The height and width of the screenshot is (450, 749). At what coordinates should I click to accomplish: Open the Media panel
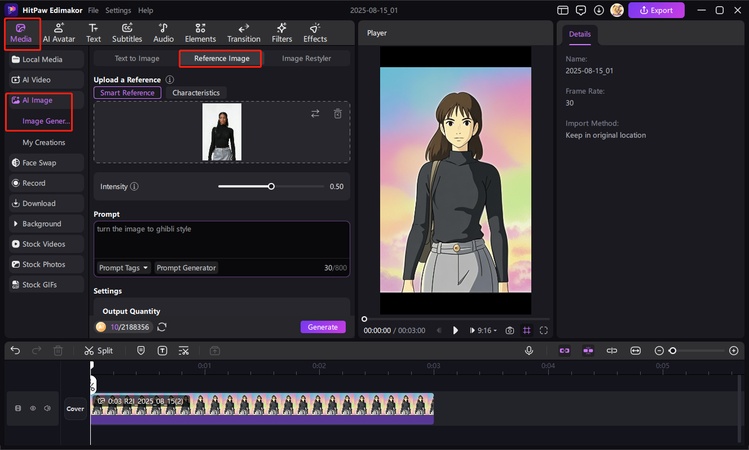(21, 33)
